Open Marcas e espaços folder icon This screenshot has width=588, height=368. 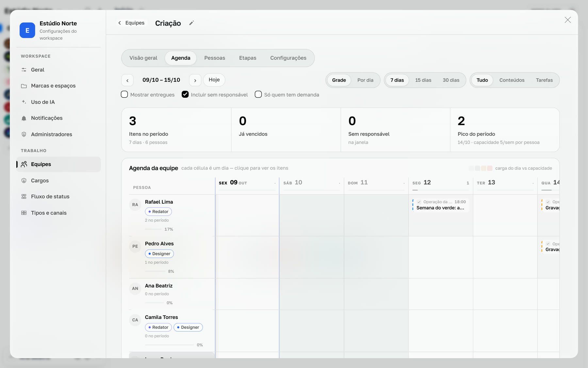(24, 86)
